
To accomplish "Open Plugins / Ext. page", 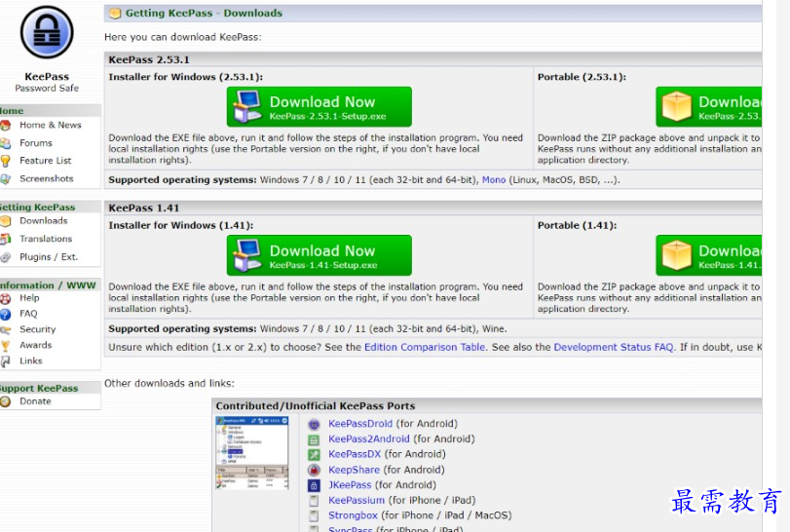I will (49, 257).
